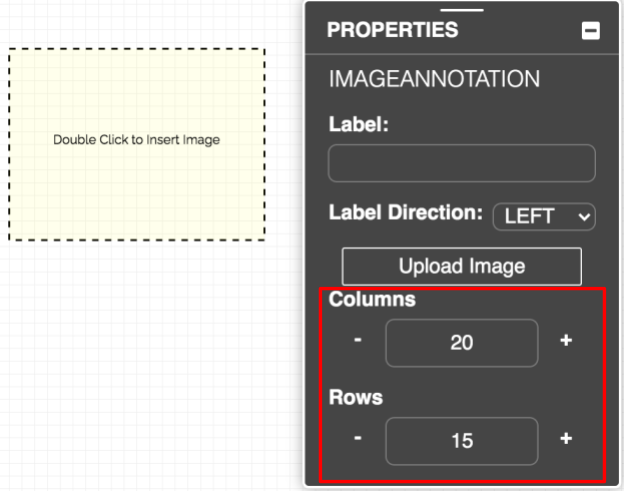Click the 'Label Direction:' caption

pos(406,215)
